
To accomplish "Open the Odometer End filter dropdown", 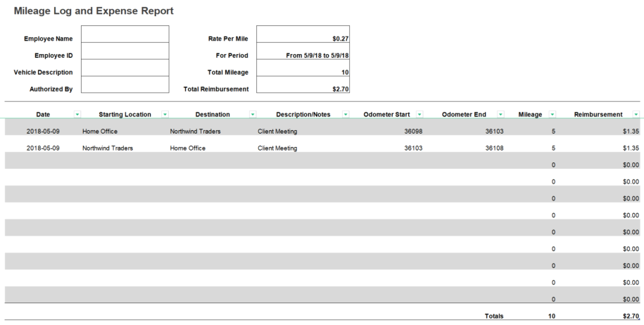I will [500, 115].
